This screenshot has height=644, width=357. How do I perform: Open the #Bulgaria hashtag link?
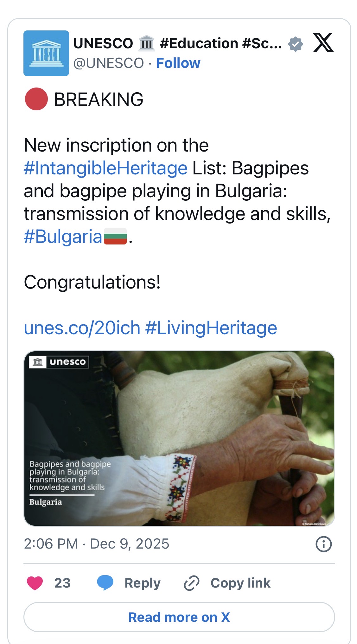[63, 237]
